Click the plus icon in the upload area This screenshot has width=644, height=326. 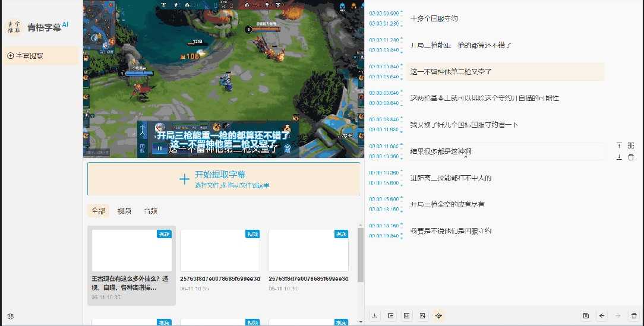pyautogui.click(x=184, y=179)
